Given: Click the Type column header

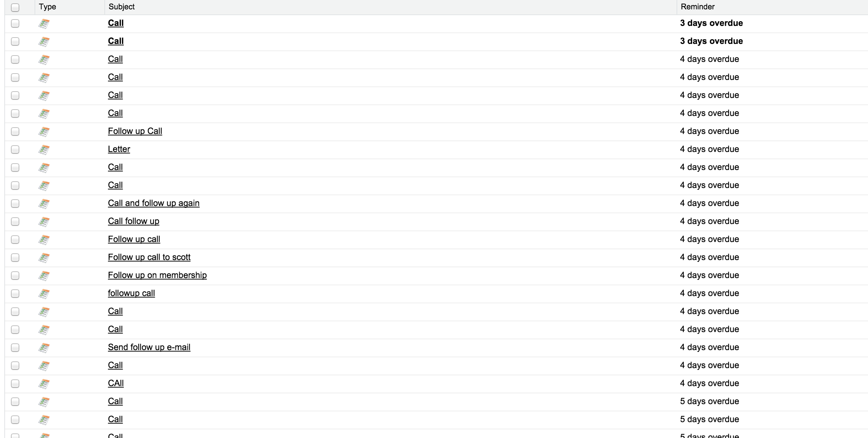Looking at the screenshot, I should [x=48, y=7].
